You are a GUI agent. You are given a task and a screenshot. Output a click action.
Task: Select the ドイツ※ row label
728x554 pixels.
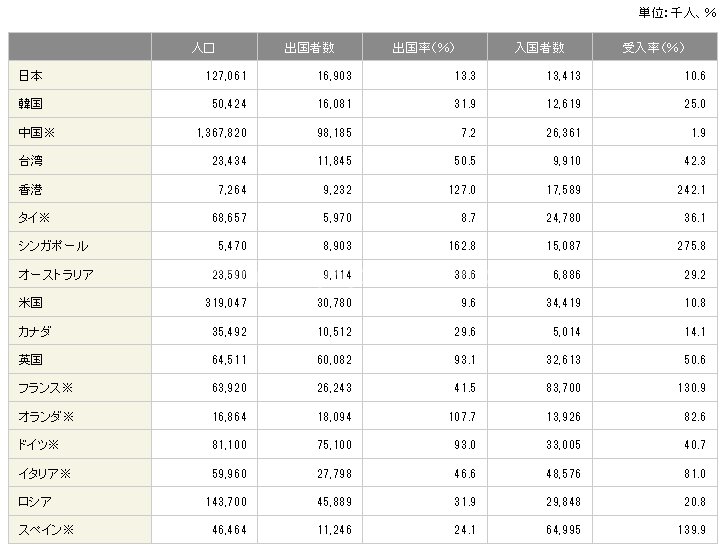(x=39, y=445)
